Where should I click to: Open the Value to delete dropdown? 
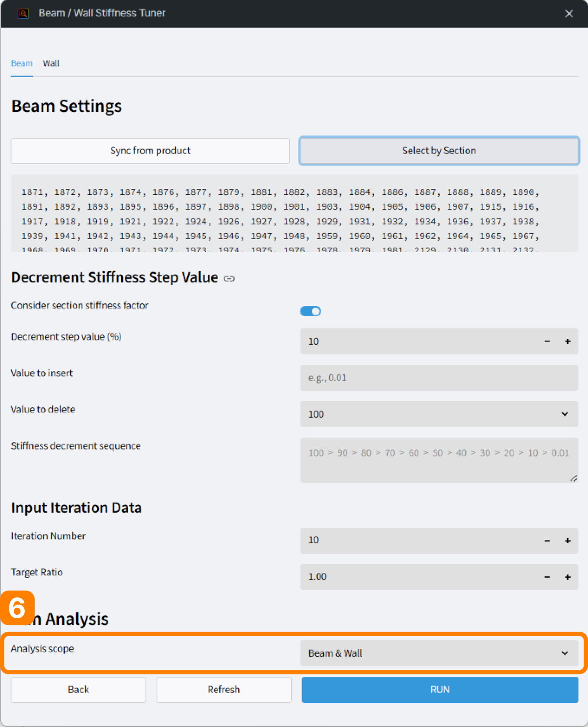pyautogui.click(x=439, y=414)
